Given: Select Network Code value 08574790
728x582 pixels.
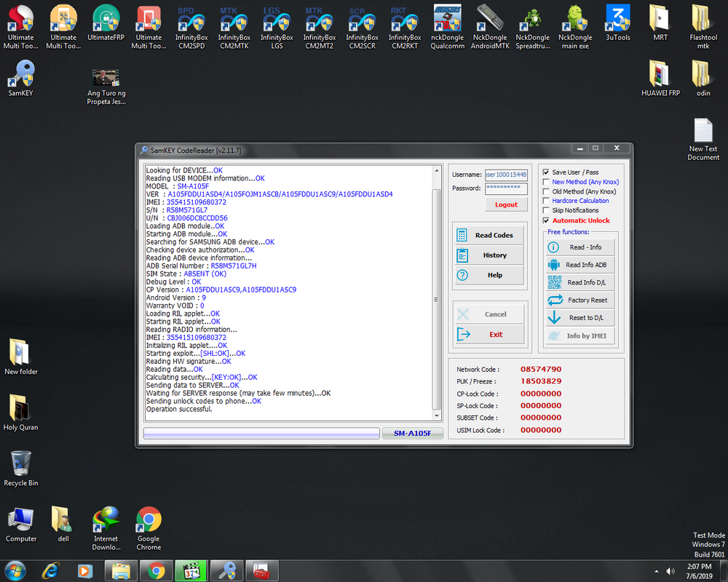Looking at the screenshot, I should [x=541, y=370].
